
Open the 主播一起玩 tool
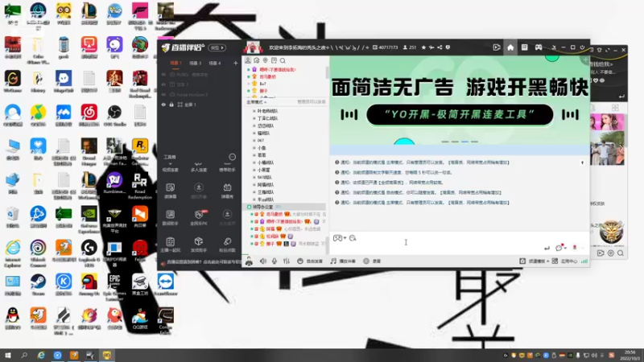(x=170, y=245)
